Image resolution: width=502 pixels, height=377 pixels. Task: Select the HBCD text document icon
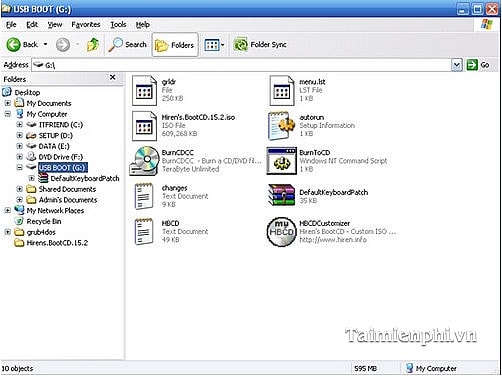point(144,232)
